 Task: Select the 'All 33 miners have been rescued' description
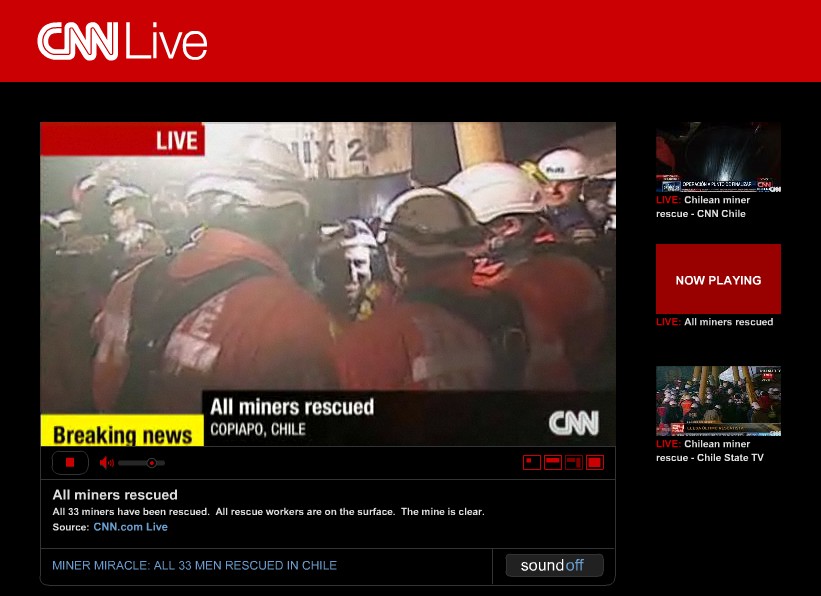point(269,512)
